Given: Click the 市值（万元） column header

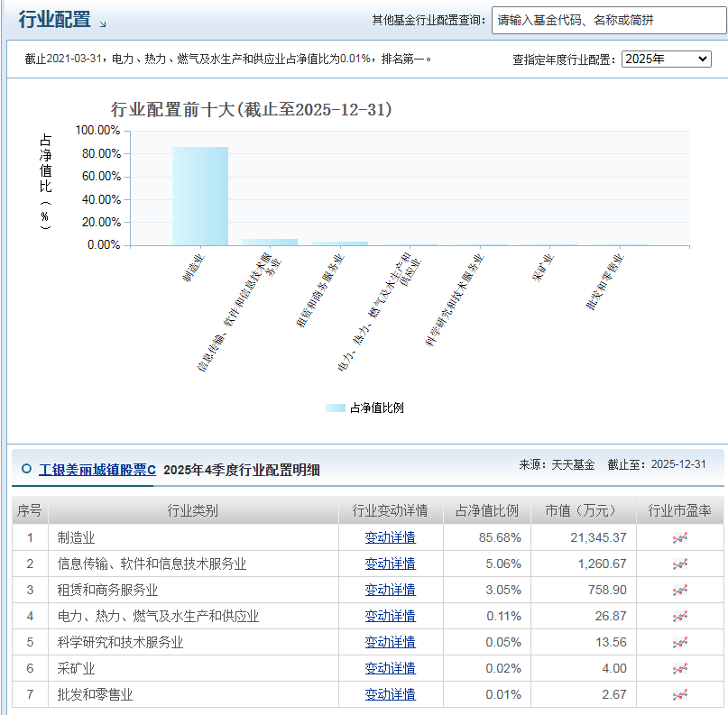Looking at the screenshot, I should pyautogui.click(x=583, y=510).
